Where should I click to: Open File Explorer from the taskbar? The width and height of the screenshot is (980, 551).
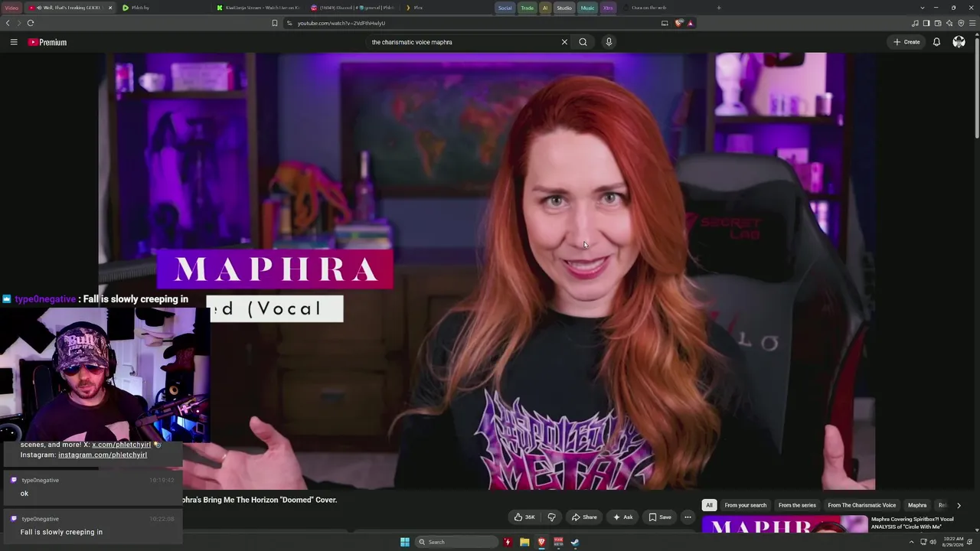coord(524,542)
